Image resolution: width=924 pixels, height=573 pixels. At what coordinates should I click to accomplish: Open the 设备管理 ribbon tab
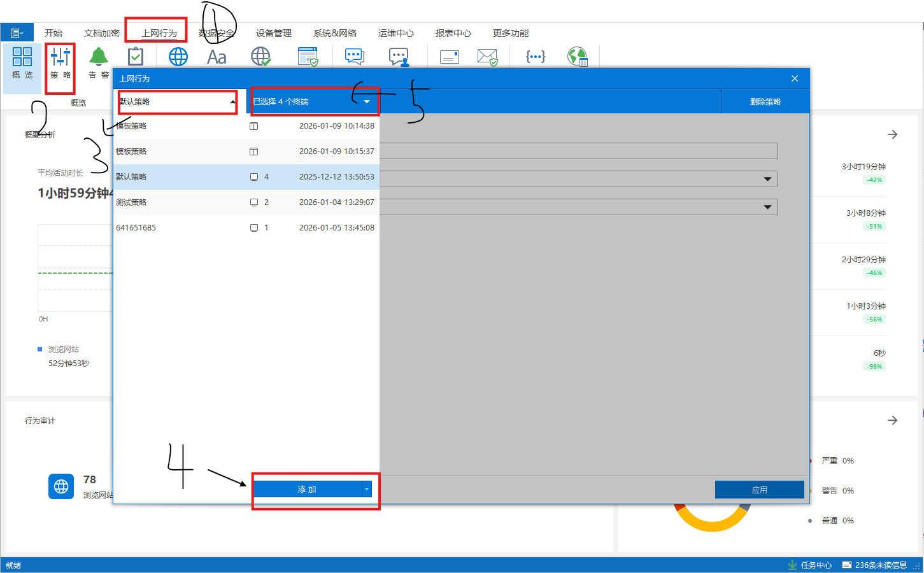tap(274, 33)
